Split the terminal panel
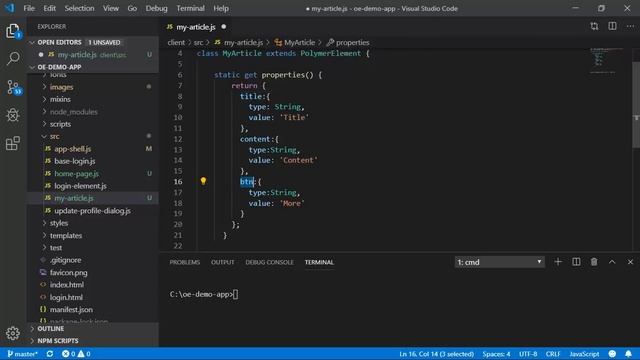Viewport: 640px width, 360px height. [576, 262]
